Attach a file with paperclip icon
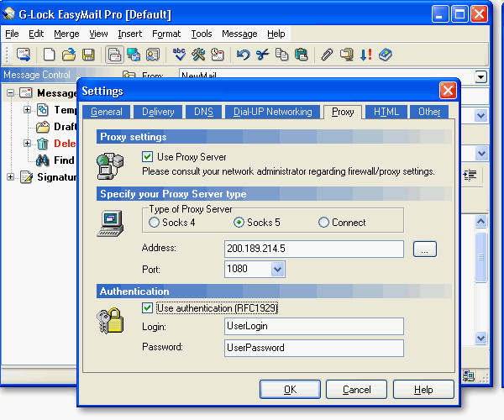 coord(327,55)
